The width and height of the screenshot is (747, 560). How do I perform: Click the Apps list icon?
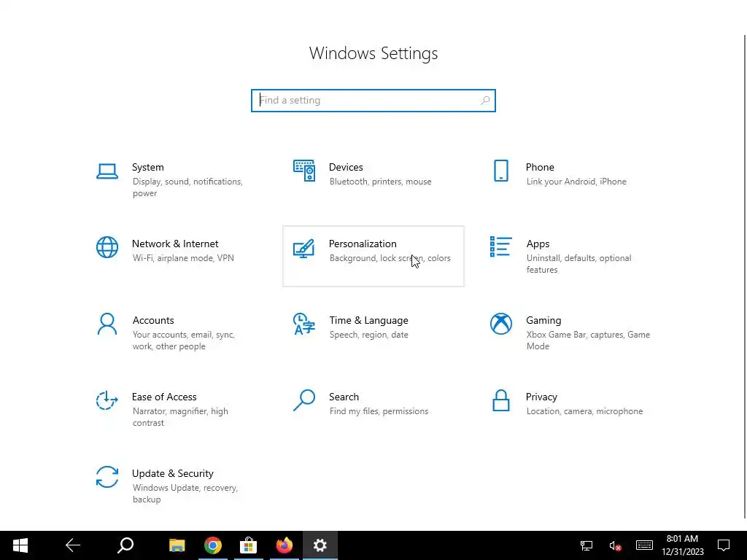[x=500, y=246]
